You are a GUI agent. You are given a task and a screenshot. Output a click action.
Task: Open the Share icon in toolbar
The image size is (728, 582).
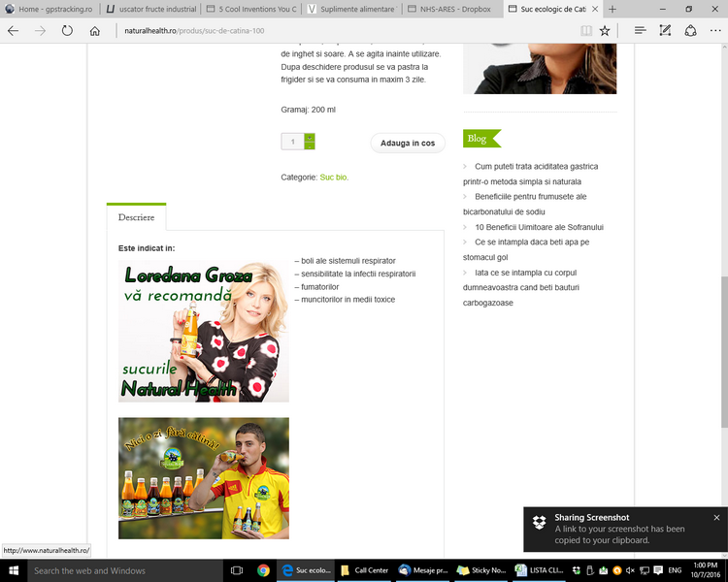click(x=690, y=31)
